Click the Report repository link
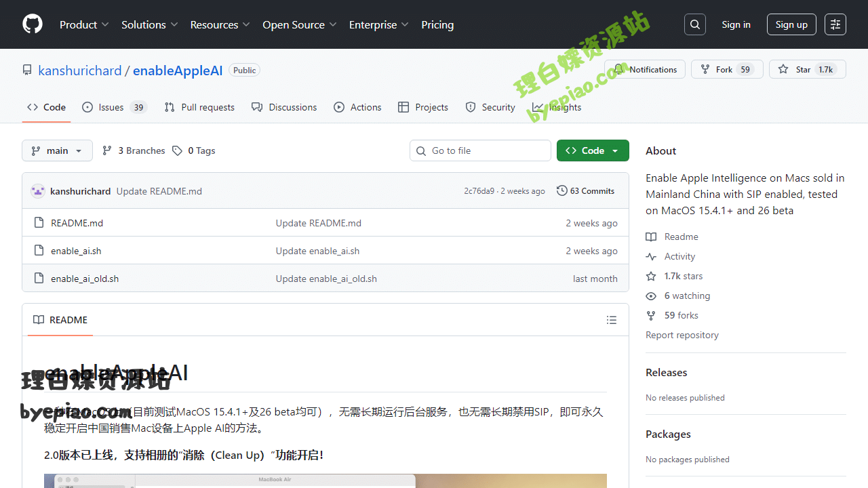Viewport: 868px width, 488px height. [682, 335]
